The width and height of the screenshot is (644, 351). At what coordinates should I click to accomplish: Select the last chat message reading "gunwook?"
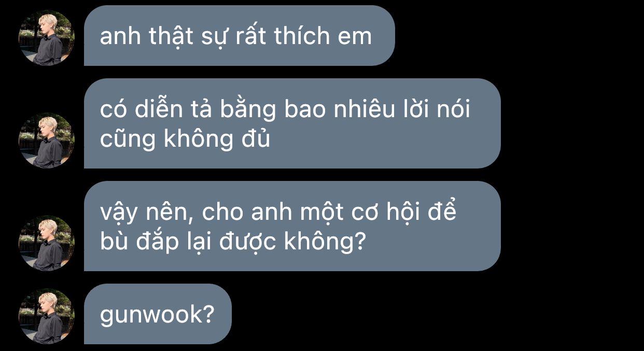[x=158, y=314]
